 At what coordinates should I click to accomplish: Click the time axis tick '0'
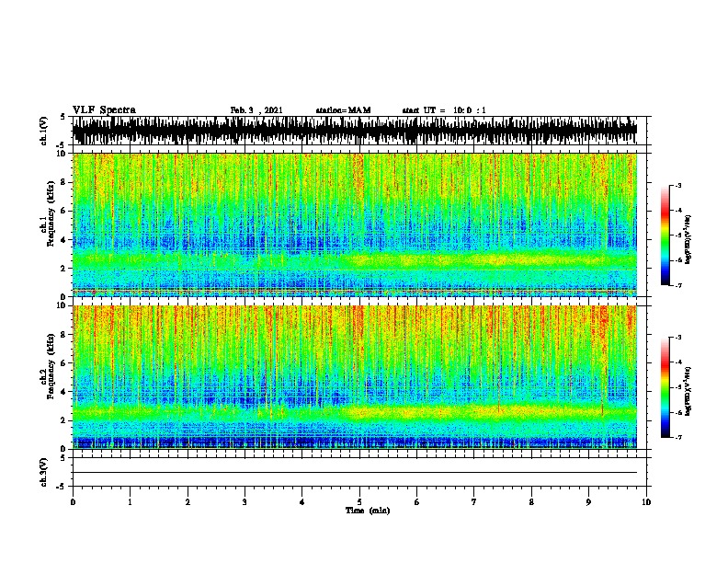(73, 502)
